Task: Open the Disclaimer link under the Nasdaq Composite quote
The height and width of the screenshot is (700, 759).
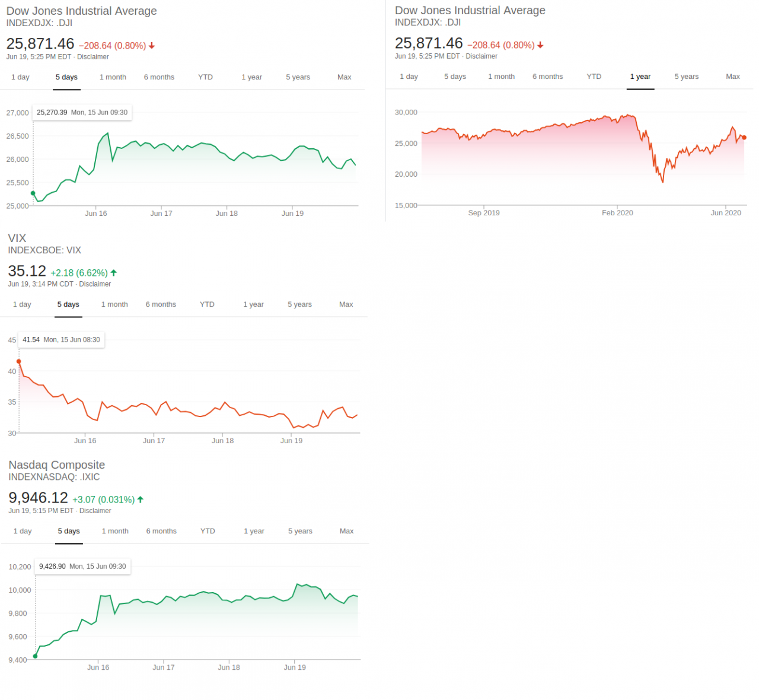Action: pos(95,511)
